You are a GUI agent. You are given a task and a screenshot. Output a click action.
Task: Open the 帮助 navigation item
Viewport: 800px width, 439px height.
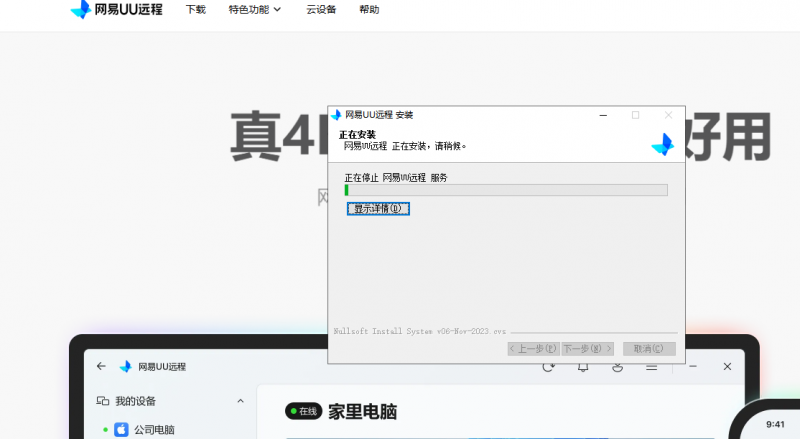(x=369, y=10)
